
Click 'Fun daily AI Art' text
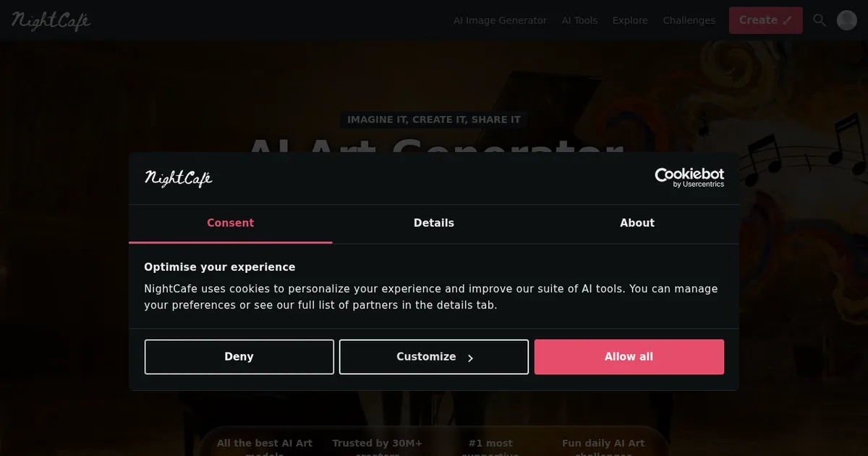(x=603, y=443)
